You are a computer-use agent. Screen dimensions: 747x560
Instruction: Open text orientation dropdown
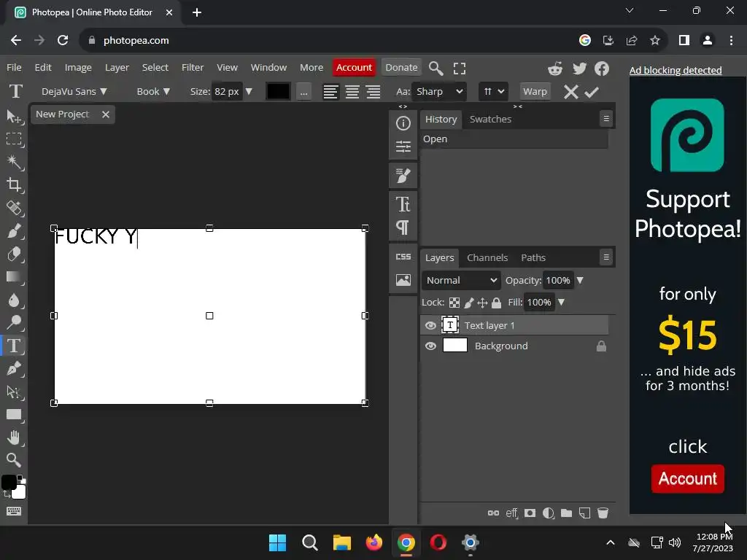pos(493,91)
